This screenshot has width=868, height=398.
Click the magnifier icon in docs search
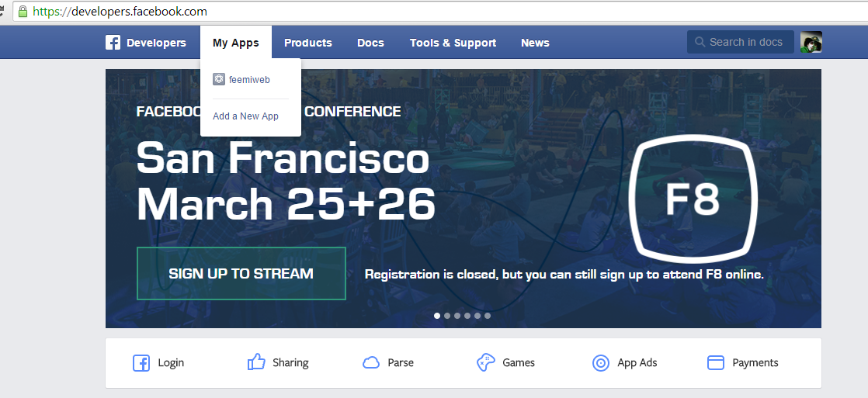(x=700, y=42)
